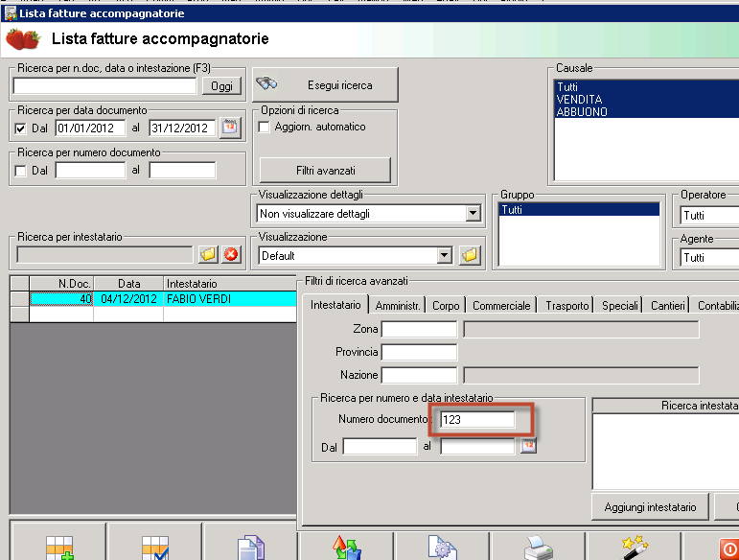Click the new document grid-plus icon
The width and height of the screenshot is (739, 560).
pos(59,548)
